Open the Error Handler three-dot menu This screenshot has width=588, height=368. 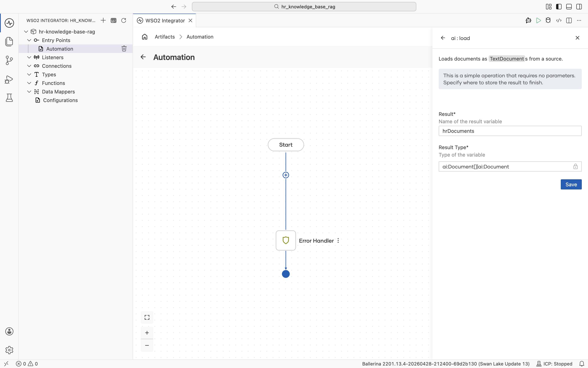coord(338,240)
